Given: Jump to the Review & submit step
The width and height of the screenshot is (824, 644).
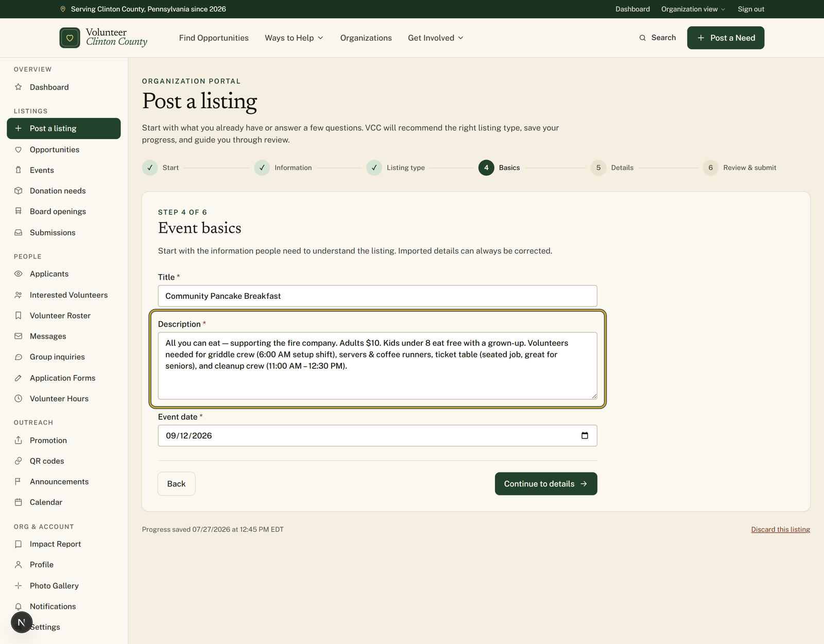Looking at the screenshot, I should click(740, 167).
